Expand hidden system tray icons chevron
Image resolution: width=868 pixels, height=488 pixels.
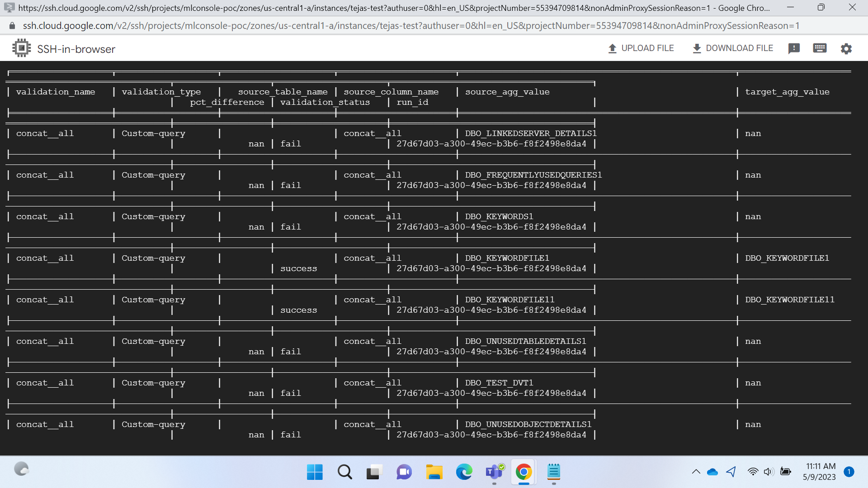pyautogui.click(x=696, y=472)
